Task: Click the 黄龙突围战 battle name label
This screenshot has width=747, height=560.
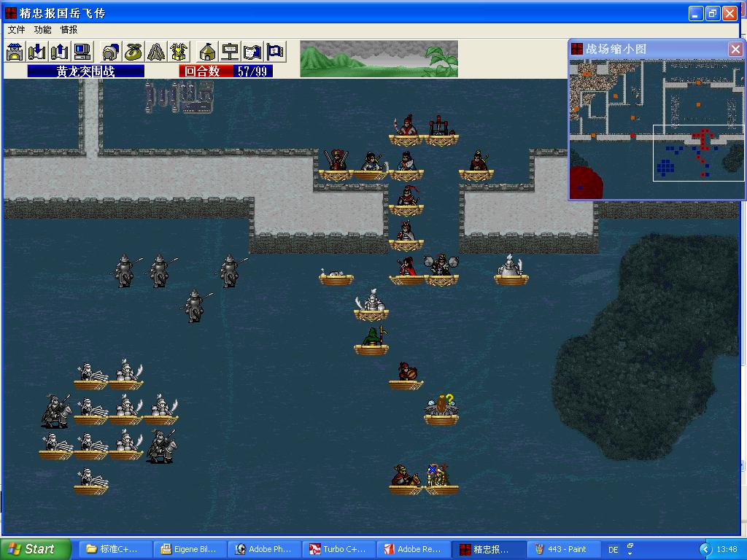Action: click(x=86, y=71)
